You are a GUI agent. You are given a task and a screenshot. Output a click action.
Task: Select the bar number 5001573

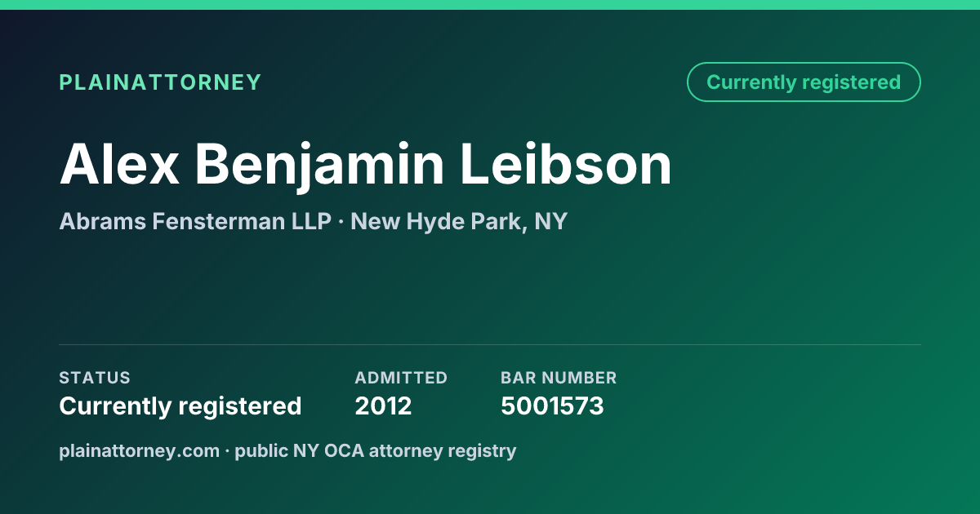click(x=552, y=405)
